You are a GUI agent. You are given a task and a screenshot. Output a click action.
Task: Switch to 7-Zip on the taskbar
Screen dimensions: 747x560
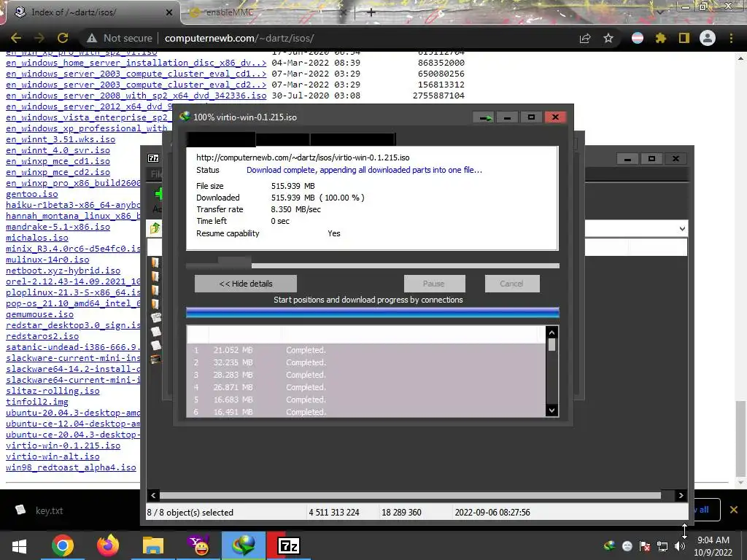pyautogui.click(x=288, y=545)
